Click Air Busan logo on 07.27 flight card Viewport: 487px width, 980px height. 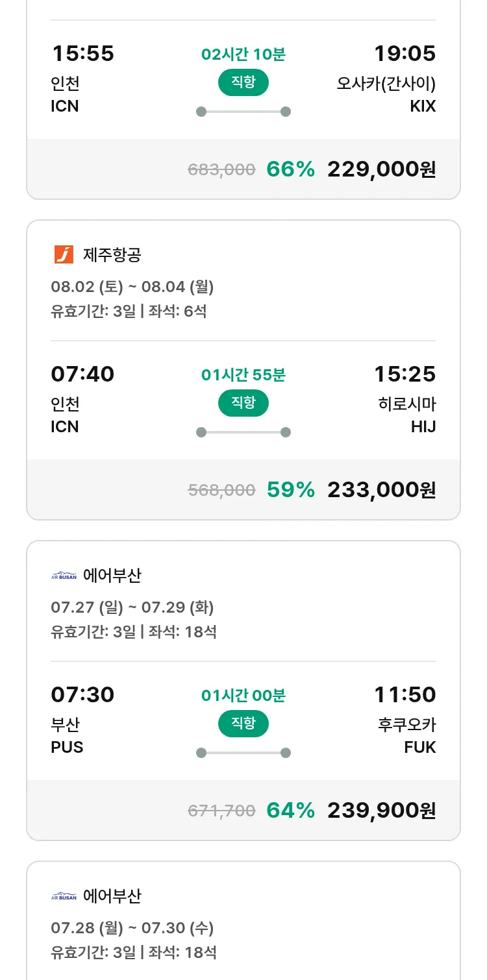64,576
